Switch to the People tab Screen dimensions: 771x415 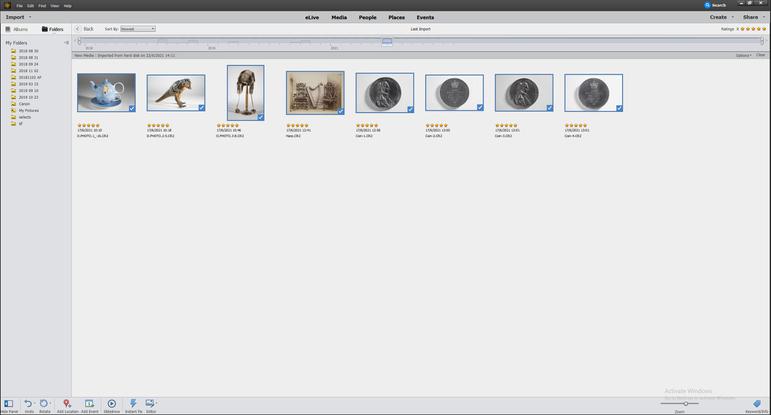point(368,17)
